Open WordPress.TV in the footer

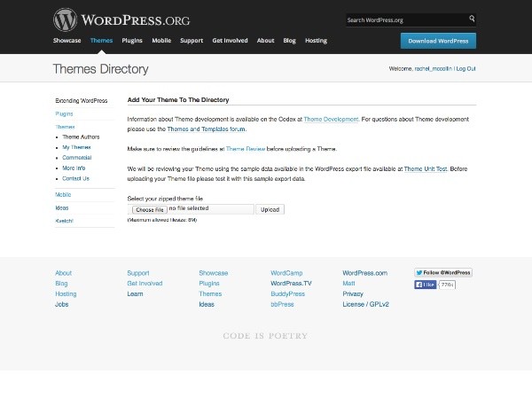click(291, 284)
